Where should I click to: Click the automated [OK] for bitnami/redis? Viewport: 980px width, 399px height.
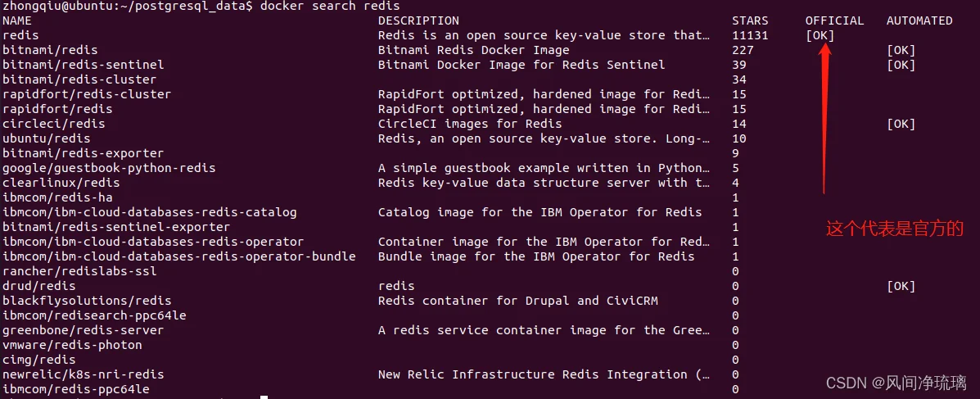tap(901, 50)
